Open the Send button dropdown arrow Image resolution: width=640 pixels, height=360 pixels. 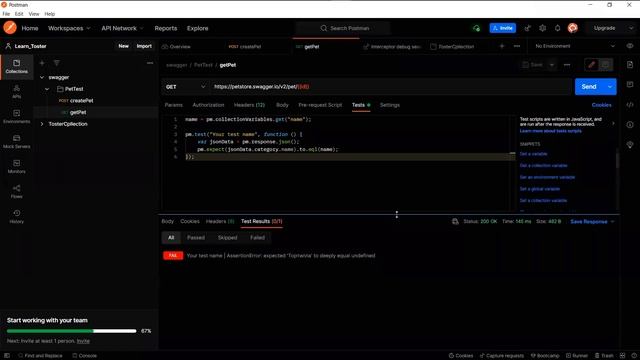(x=610, y=87)
